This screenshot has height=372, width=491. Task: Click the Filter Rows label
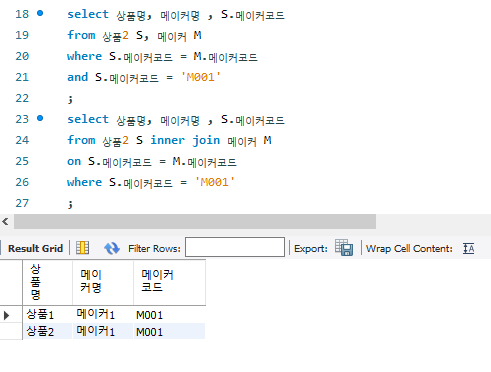point(154,249)
